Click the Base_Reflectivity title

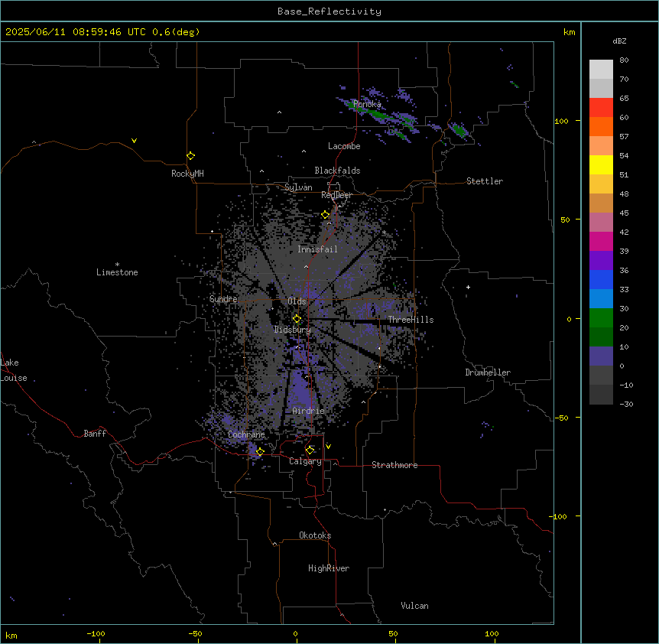[329, 11]
